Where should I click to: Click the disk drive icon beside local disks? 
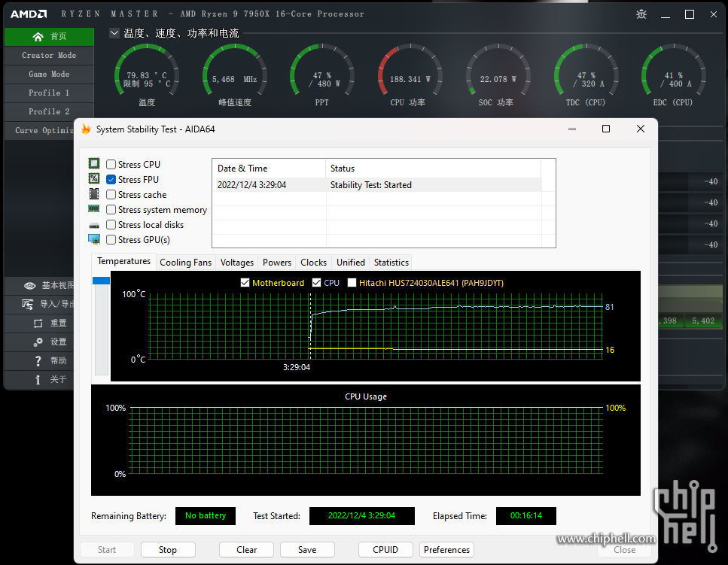point(94,226)
